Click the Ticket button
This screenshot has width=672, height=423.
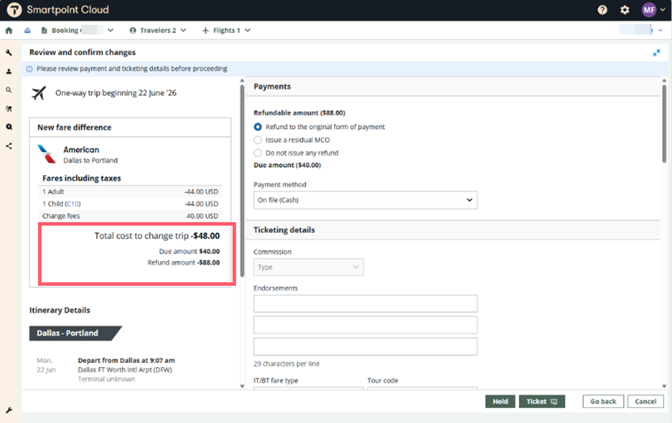tap(542, 401)
